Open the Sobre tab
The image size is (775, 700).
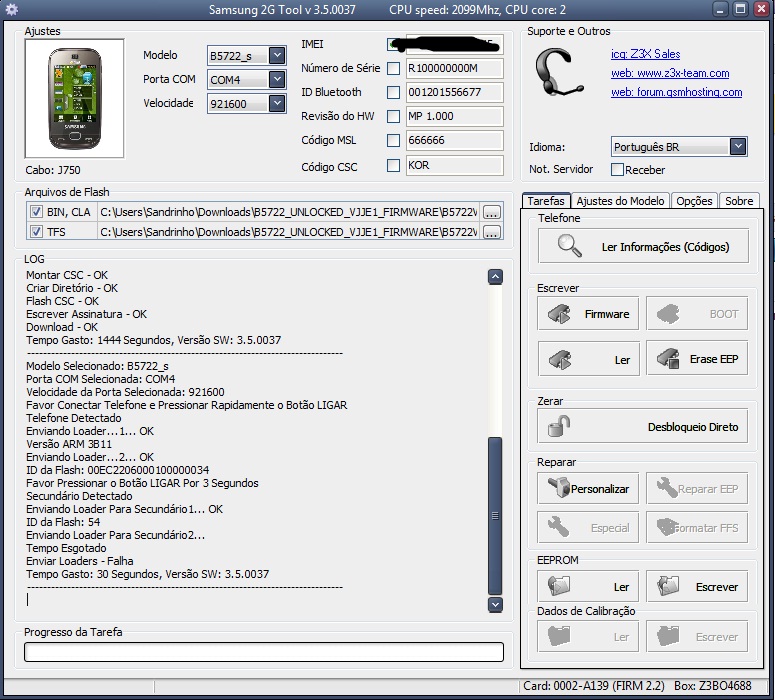point(739,201)
